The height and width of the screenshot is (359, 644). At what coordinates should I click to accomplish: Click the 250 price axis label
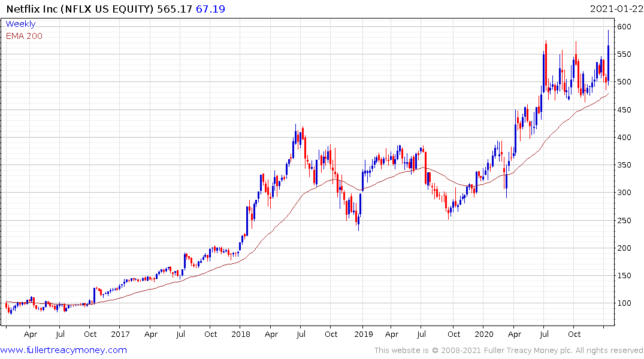tap(624, 220)
